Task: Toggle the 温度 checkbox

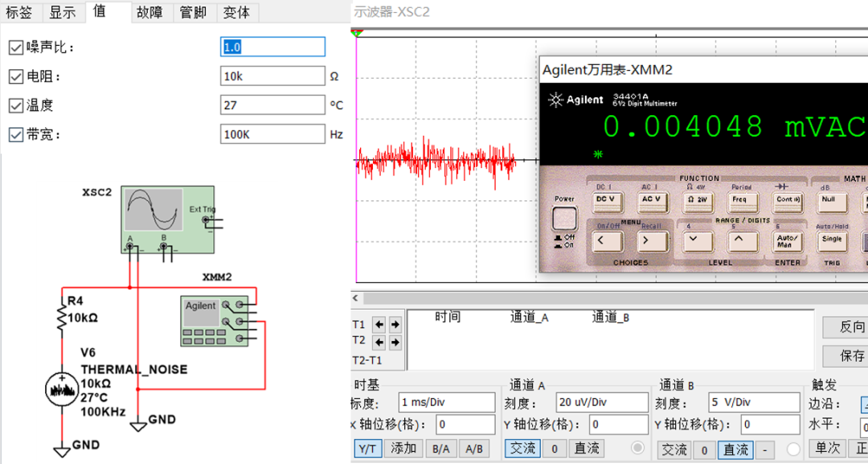Action: pyautogui.click(x=15, y=105)
